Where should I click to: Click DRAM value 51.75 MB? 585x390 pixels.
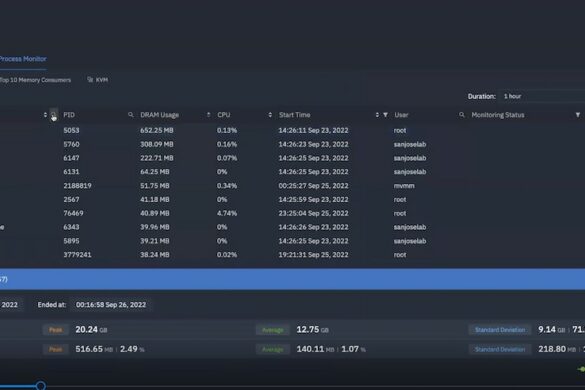click(155, 185)
